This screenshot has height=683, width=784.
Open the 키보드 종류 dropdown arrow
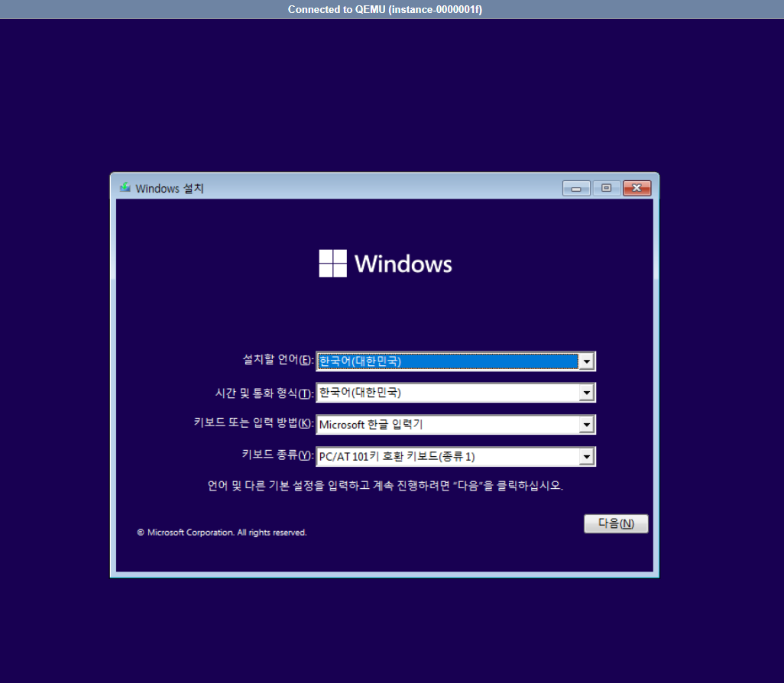pos(586,457)
